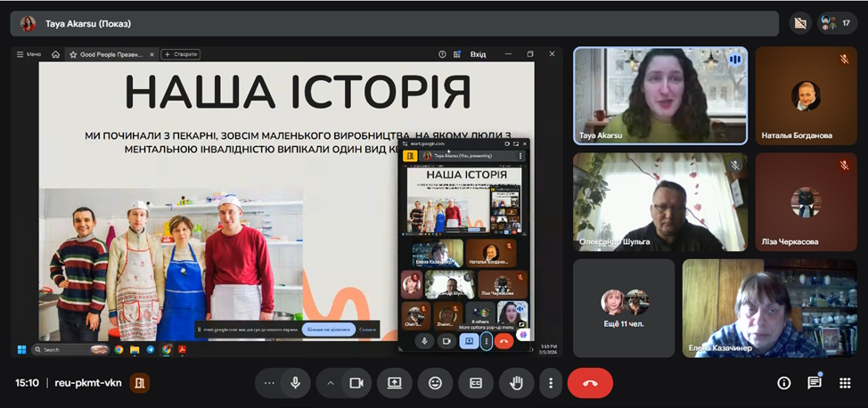The height and width of the screenshot is (408, 868).
Task: Toggle closed captions on or off
Action: point(475,383)
